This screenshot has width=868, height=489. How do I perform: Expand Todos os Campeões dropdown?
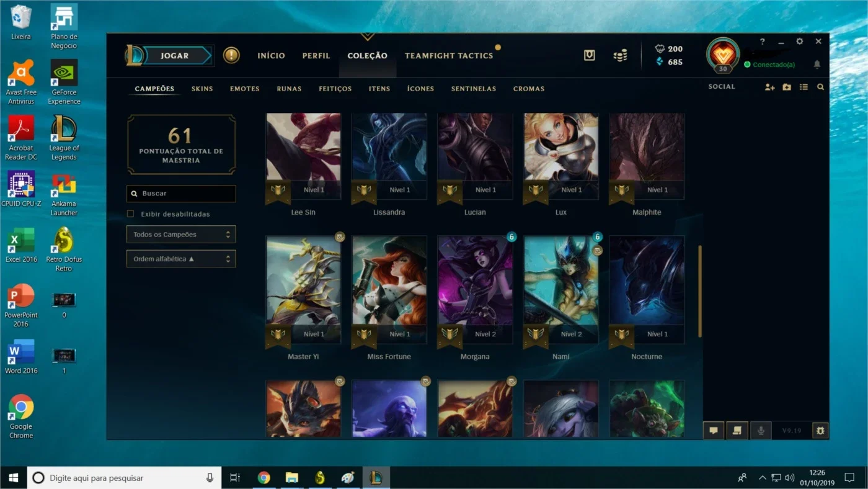pos(181,235)
